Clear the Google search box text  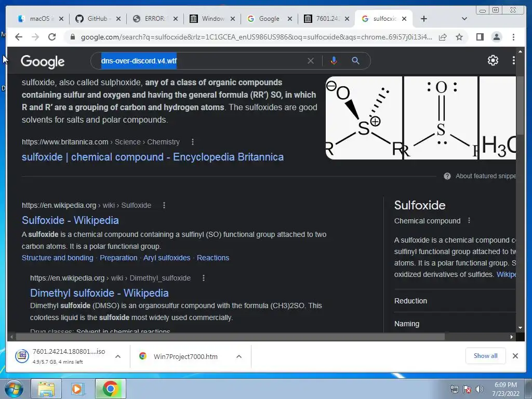311,61
